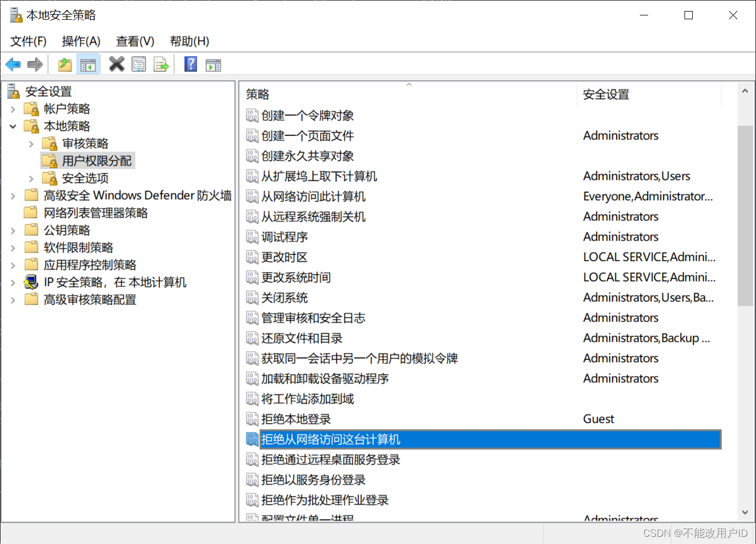Viewport: 756px width, 544px height.
Task: Click the Back arrow toolbar icon
Action: point(13,65)
